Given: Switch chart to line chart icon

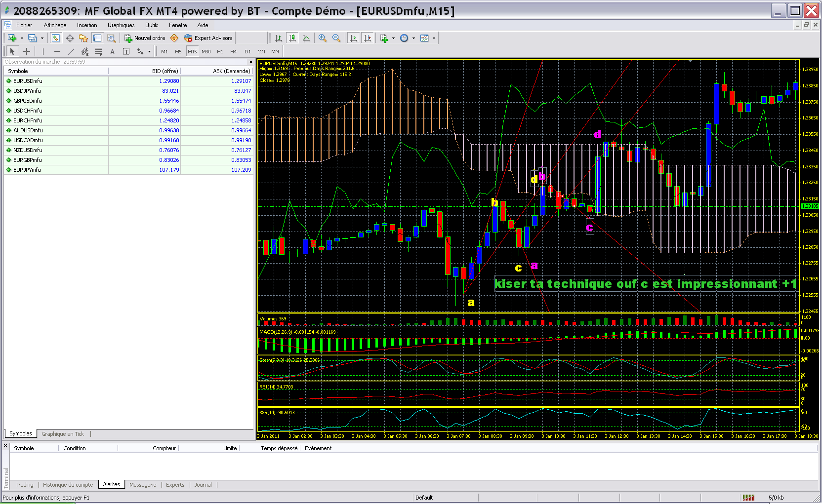Looking at the screenshot, I should [306, 38].
